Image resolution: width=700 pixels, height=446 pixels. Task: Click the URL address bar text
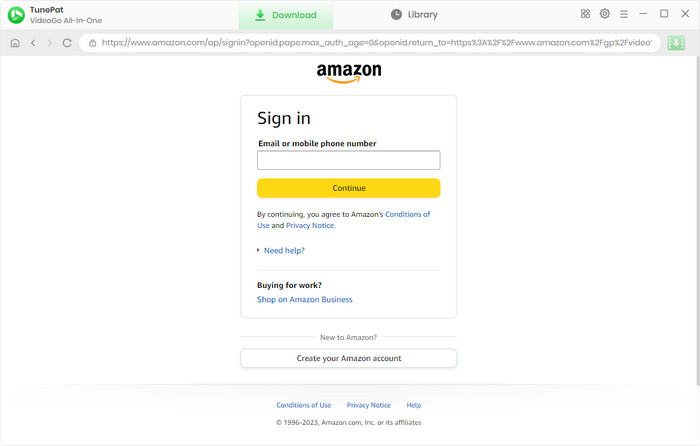(376, 43)
